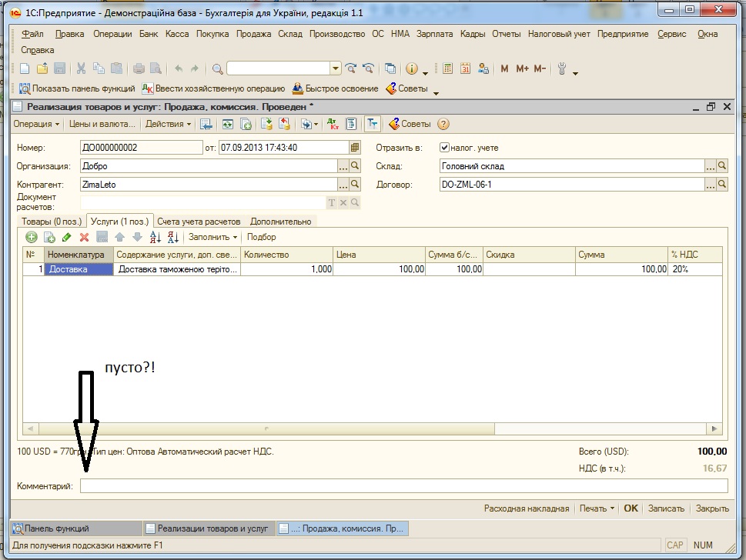This screenshot has width=746, height=560.
Task: Sort rows ascending with А-Я icon
Action: click(155, 237)
